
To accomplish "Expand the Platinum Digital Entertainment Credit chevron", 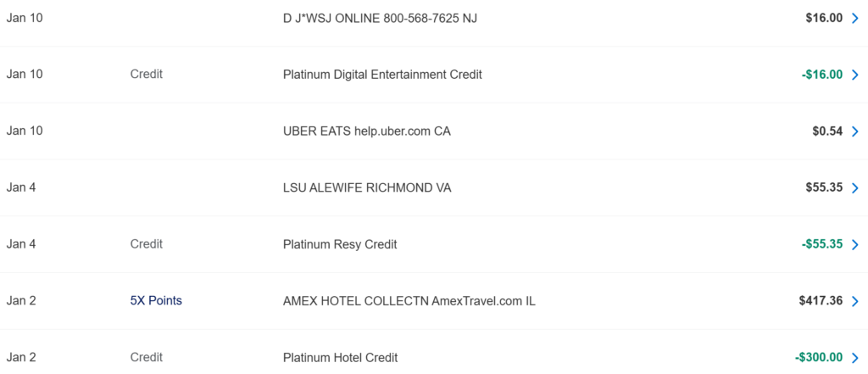I will (854, 75).
